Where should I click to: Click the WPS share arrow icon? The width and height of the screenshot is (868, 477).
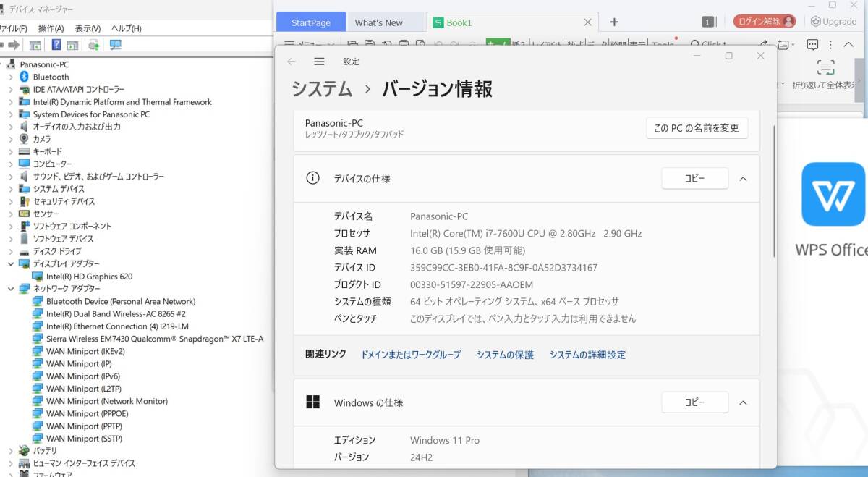point(762,44)
